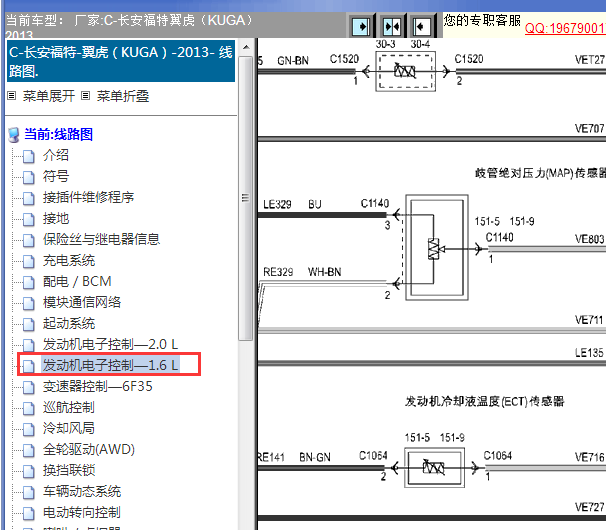Click the page icon beside 巡航控制

coord(28,408)
